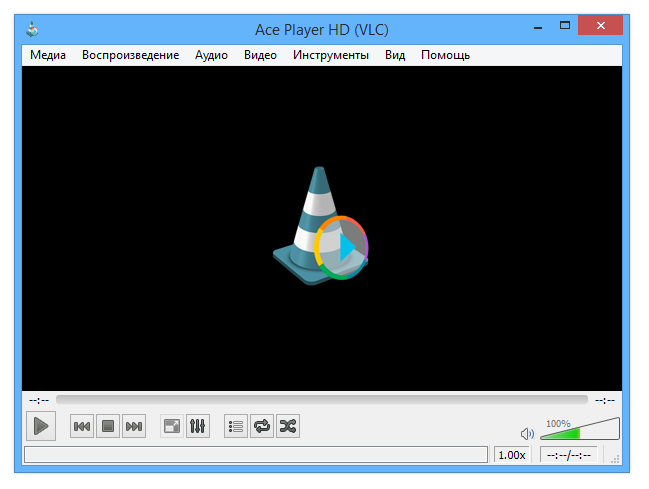Open the Видео menu
The height and width of the screenshot is (489, 649).
[x=260, y=55]
